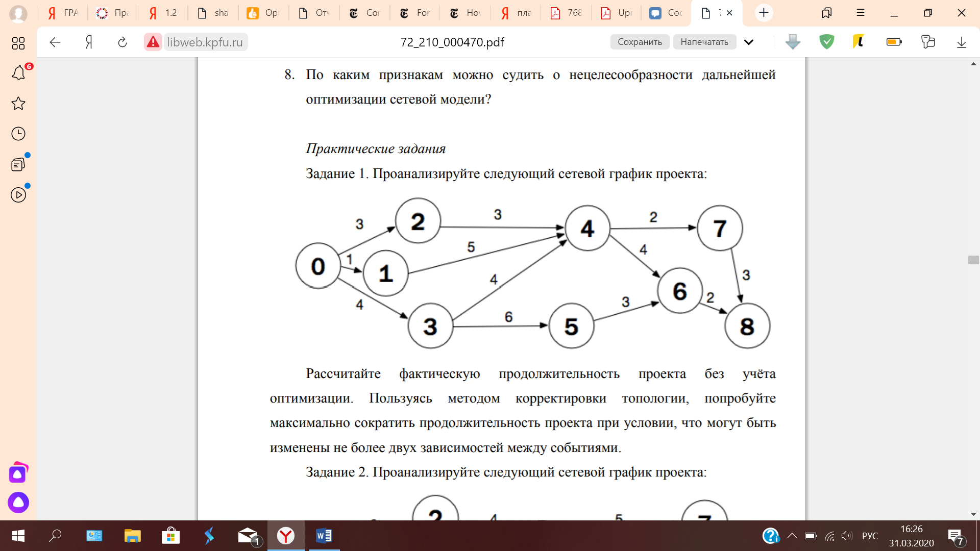Toggle РУС keyboard language indicator
The image size is (980, 551).
(870, 536)
